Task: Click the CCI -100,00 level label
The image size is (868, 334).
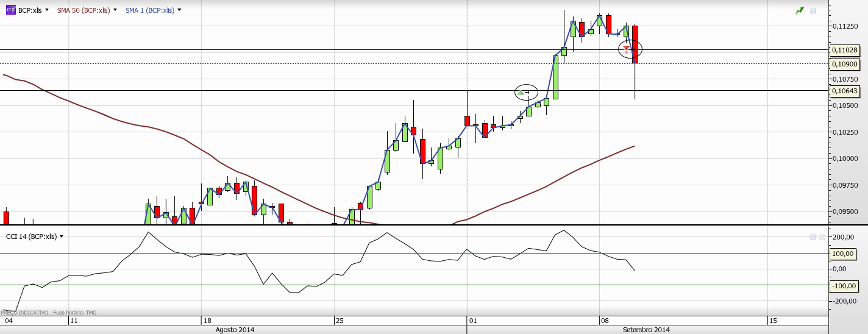Action: coord(844,285)
